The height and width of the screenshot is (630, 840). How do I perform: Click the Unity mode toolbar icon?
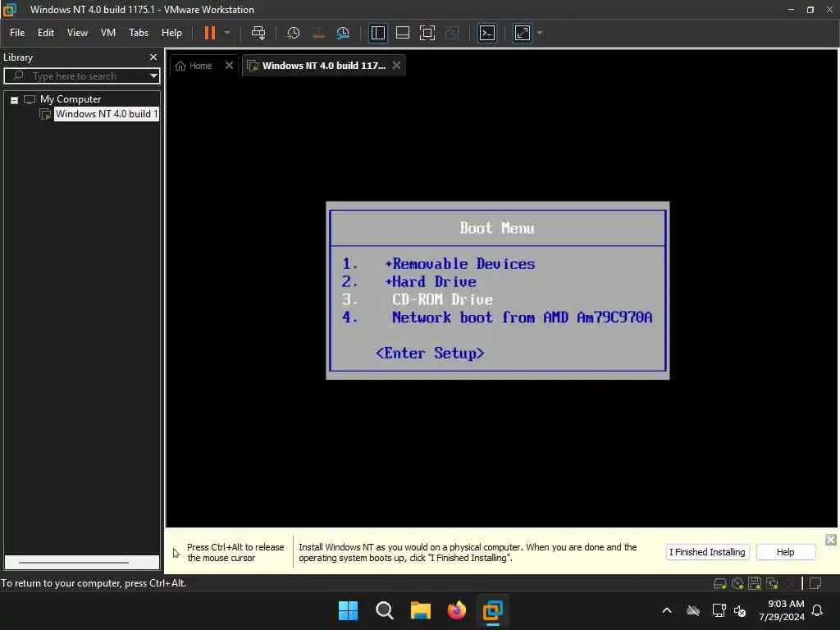click(x=452, y=33)
